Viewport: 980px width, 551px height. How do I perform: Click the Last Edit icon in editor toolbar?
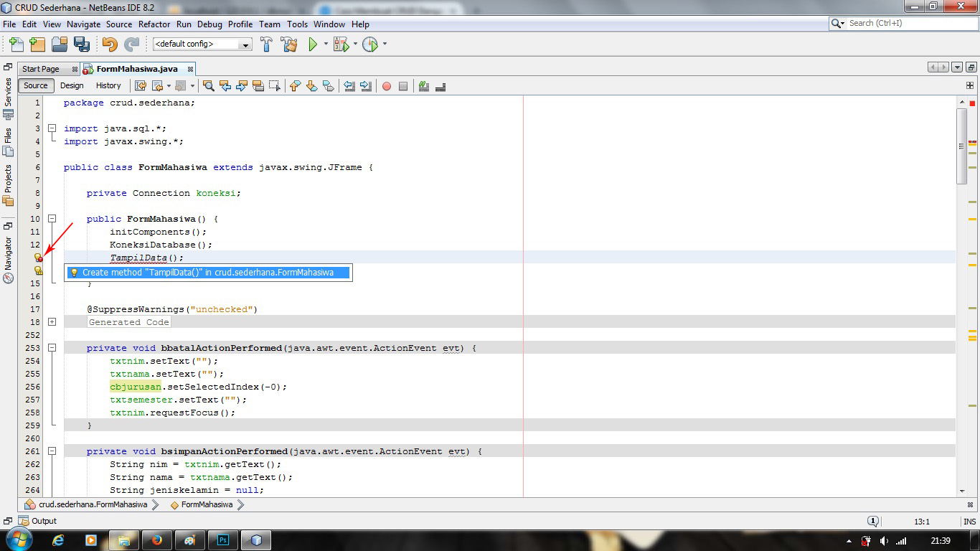tap(141, 86)
